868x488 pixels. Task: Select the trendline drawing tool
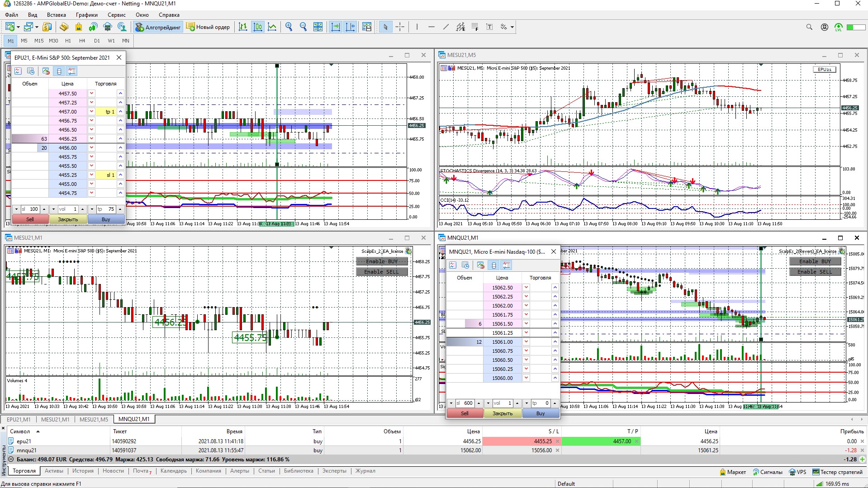click(x=446, y=27)
